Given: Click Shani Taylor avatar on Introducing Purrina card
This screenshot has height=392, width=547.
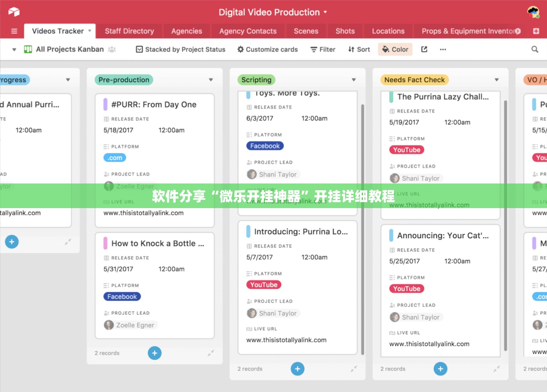Looking at the screenshot, I should tap(252, 313).
